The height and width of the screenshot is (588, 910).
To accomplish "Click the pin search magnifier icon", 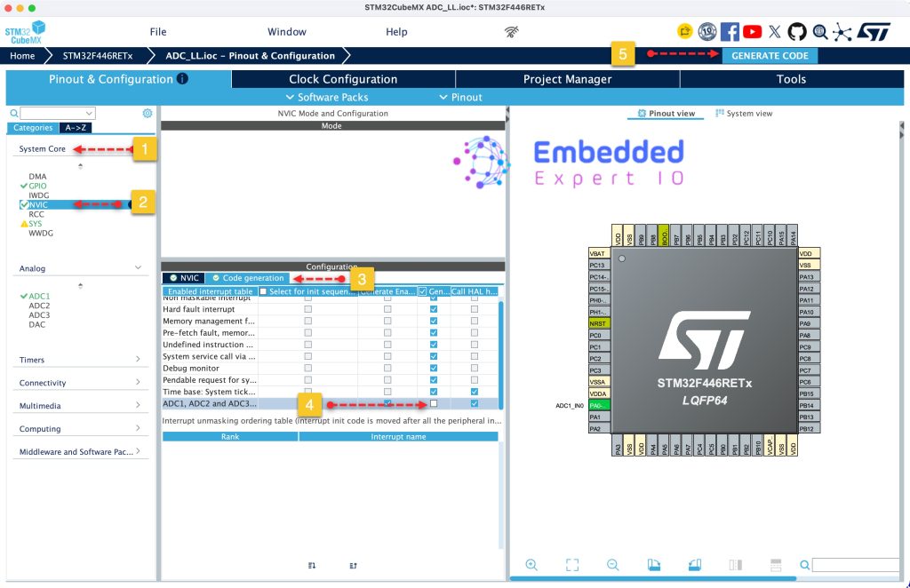I will pos(804,565).
